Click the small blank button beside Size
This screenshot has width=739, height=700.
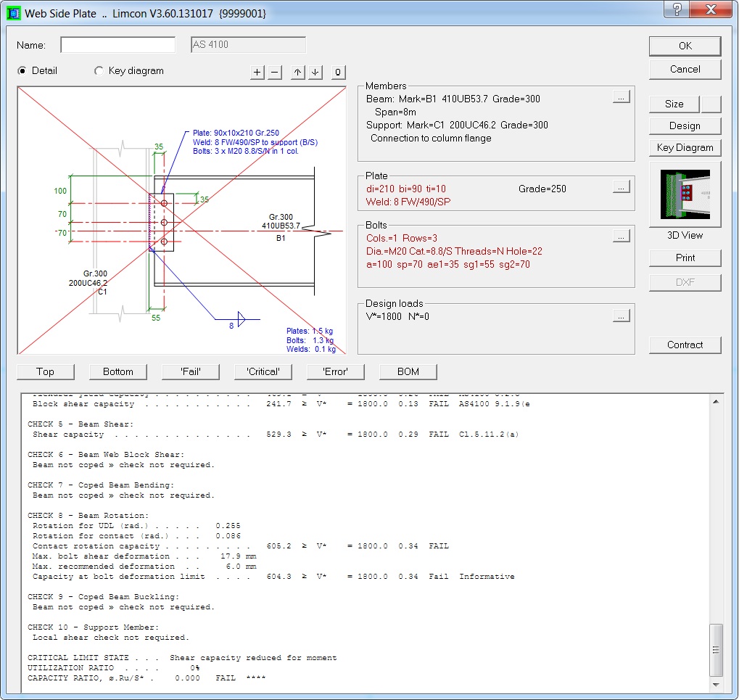tap(711, 104)
